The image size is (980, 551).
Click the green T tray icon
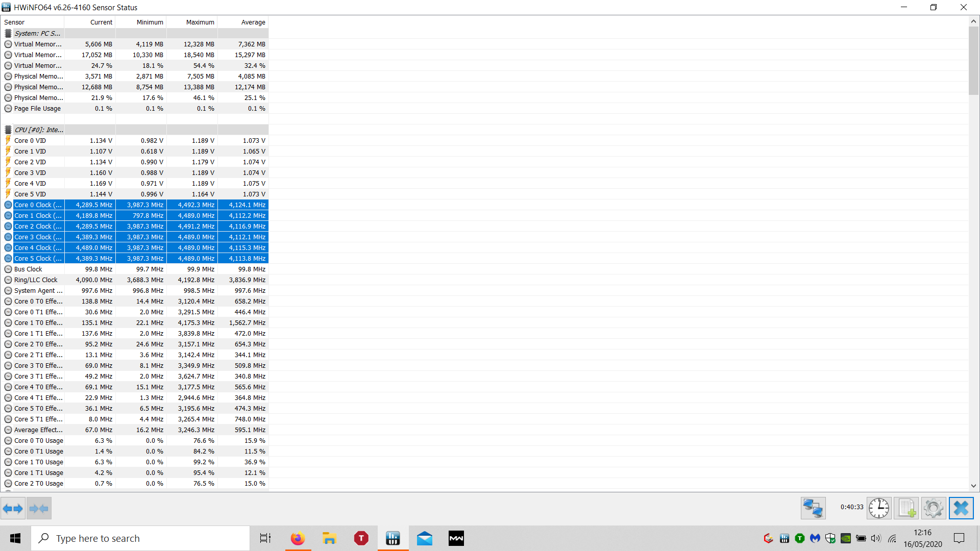coord(800,538)
